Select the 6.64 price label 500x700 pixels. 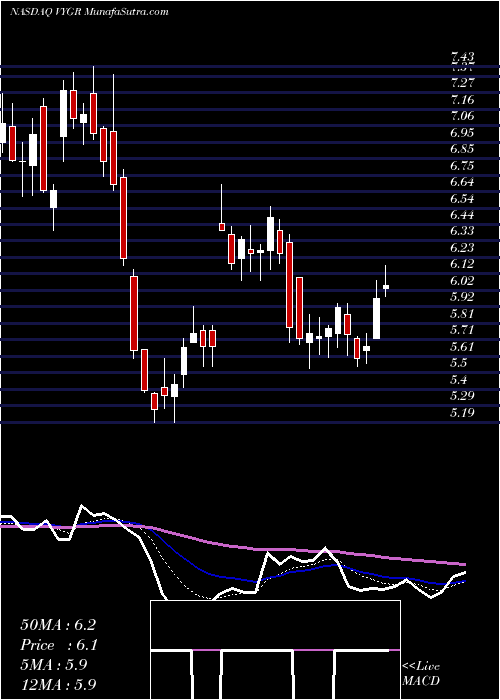[x=462, y=182]
